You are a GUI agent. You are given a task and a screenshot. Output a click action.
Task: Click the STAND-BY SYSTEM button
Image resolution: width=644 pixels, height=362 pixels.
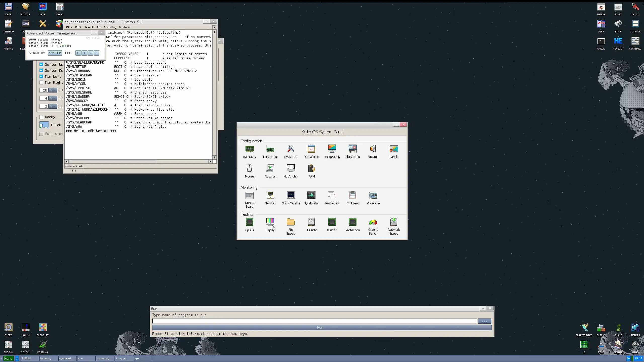[x=55, y=53]
